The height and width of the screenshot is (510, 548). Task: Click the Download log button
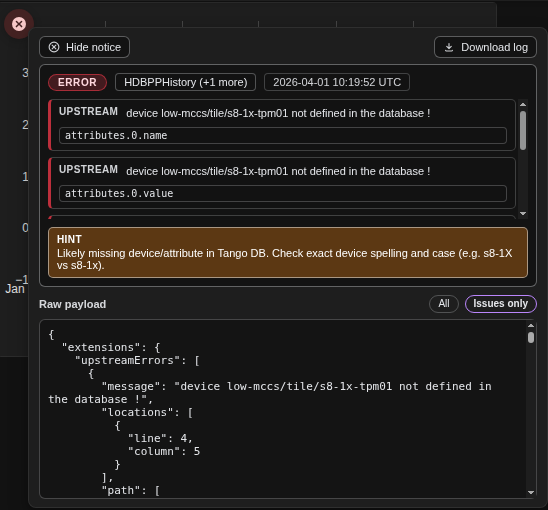[485, 47]
